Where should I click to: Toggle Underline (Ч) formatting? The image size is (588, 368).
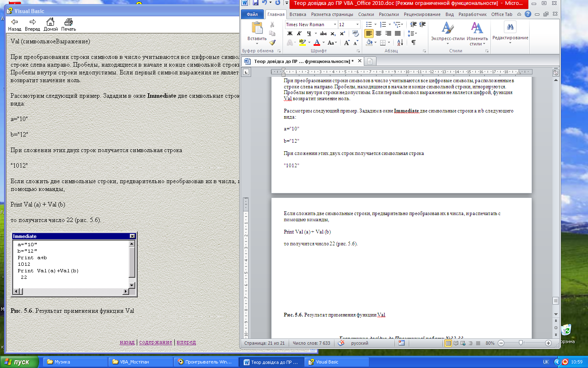(309, 34)
